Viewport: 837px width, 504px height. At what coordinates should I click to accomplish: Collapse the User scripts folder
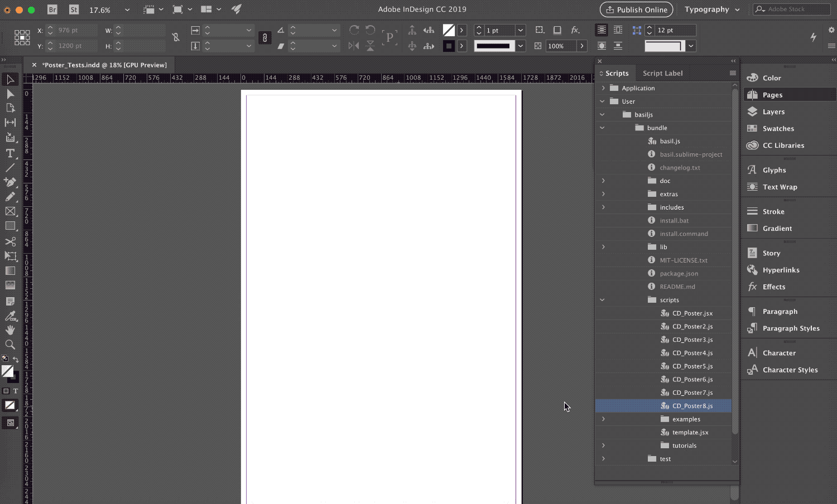(x=602, y=101)
